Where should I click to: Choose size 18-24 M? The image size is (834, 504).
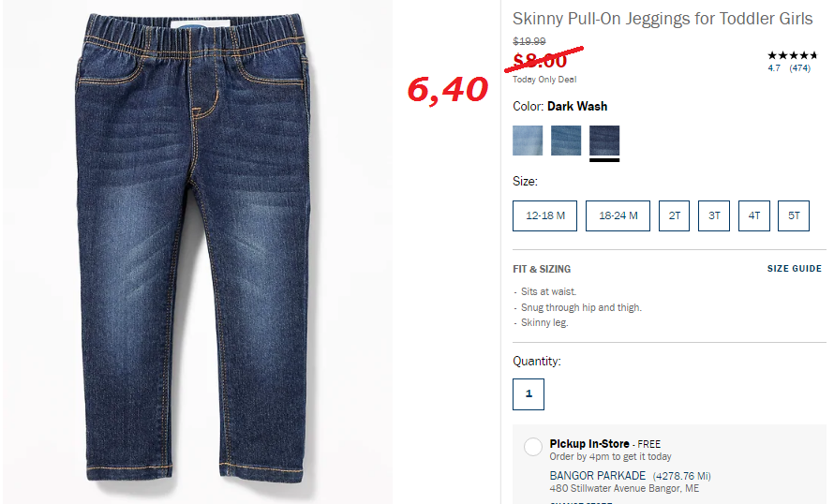click(618, 215)
